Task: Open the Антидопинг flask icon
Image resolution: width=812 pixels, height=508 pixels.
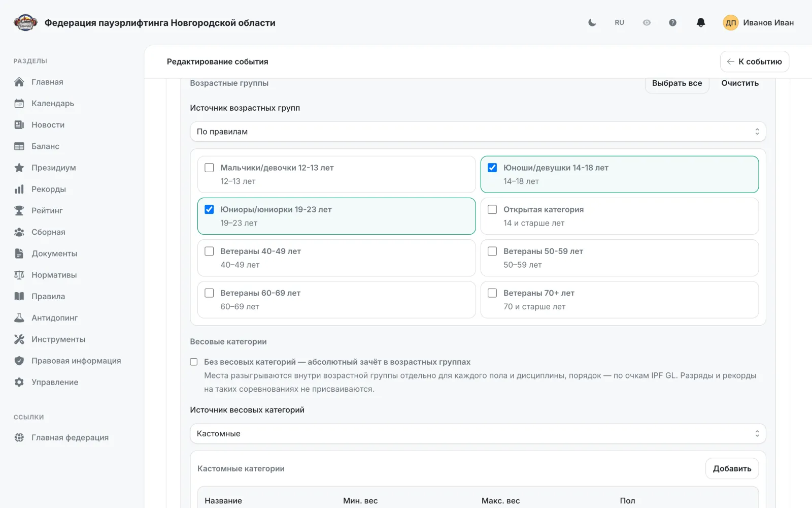Action: coord(19,317)
